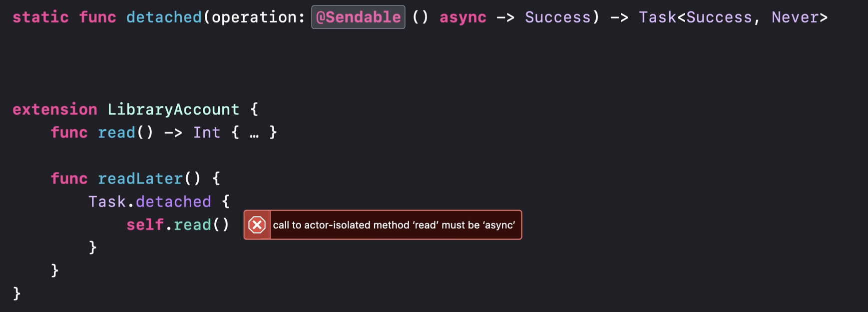This screenshot has height=312, width=868.
Task: Click the highlighted @Sendable attribute
Action: [358, 17]
